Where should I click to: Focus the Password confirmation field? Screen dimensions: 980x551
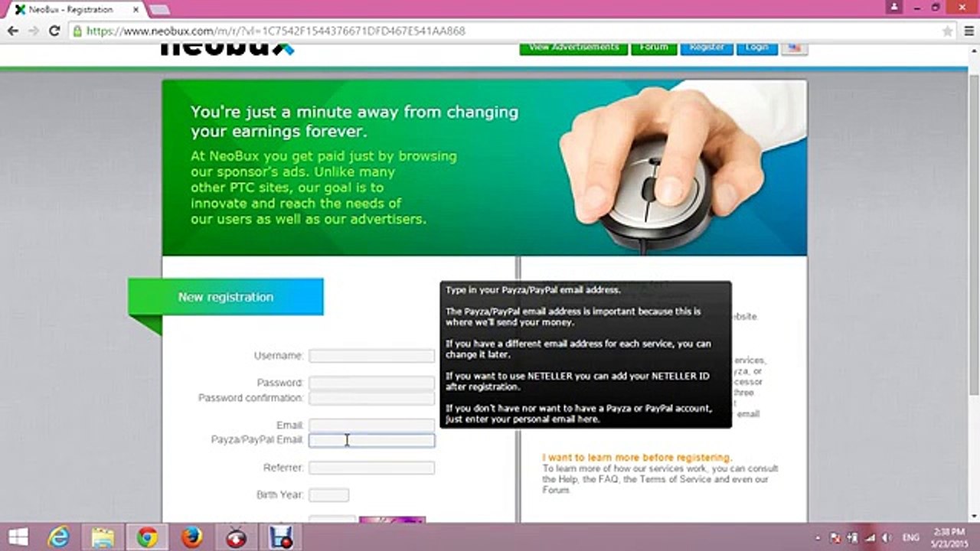pyautogui.click(x=371, y=398)
